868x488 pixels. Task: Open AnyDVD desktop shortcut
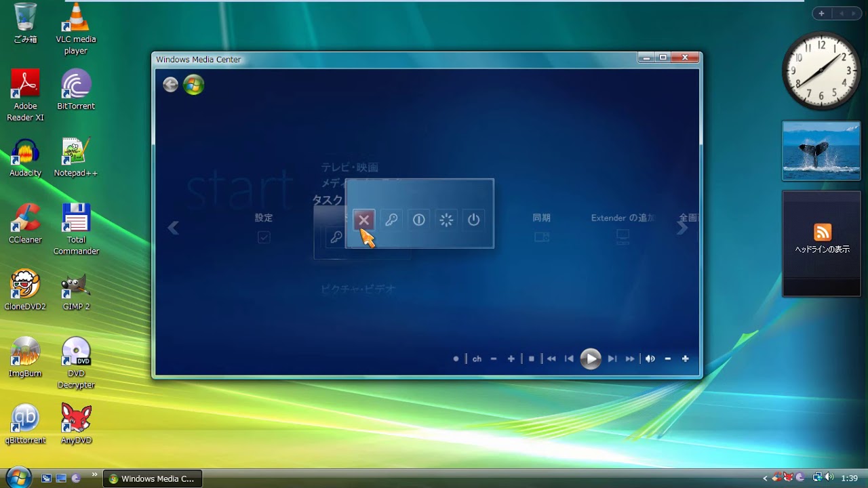[76, 424]
